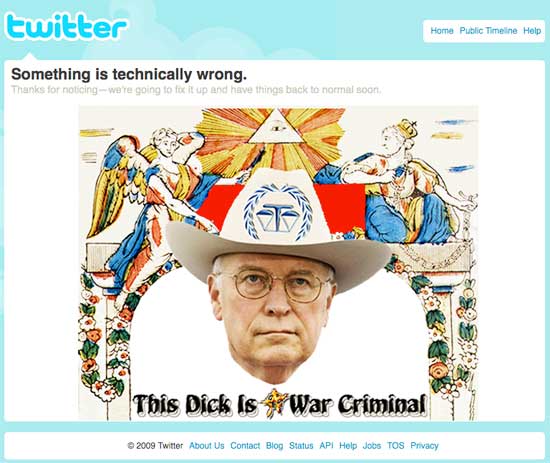Select Help in the footer
Screen dimensions: 550x463
(348, 446)
